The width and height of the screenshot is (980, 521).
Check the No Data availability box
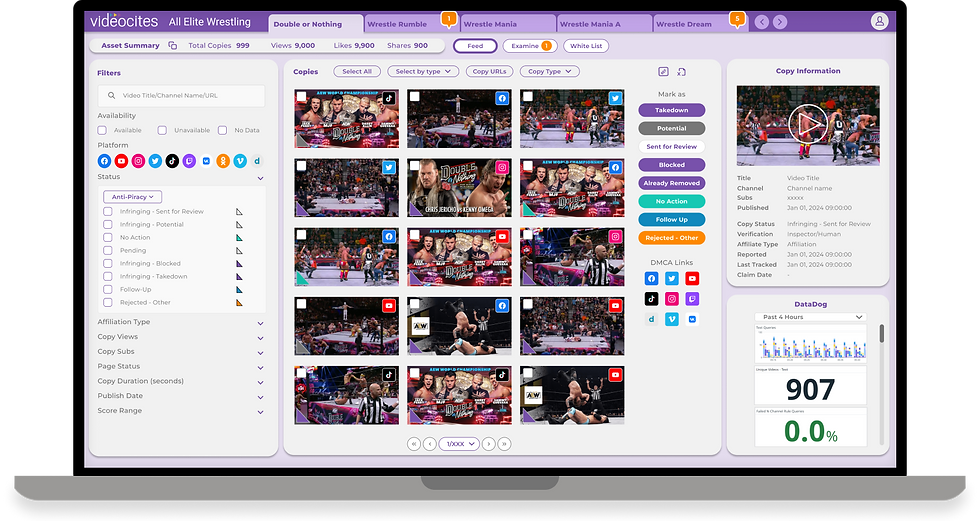pyautogui.click(x=222, y=130)
